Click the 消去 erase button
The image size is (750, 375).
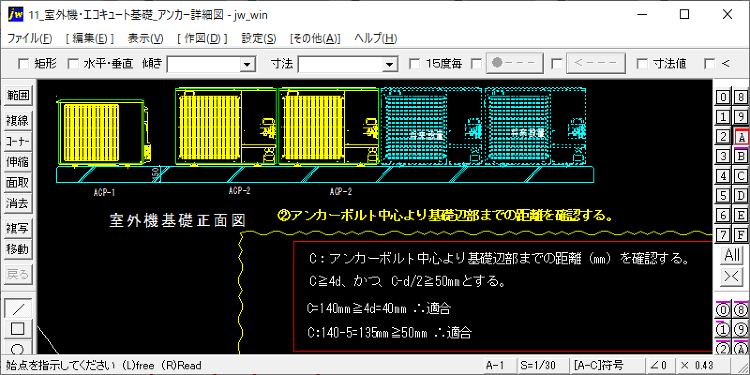pos(18,203)
